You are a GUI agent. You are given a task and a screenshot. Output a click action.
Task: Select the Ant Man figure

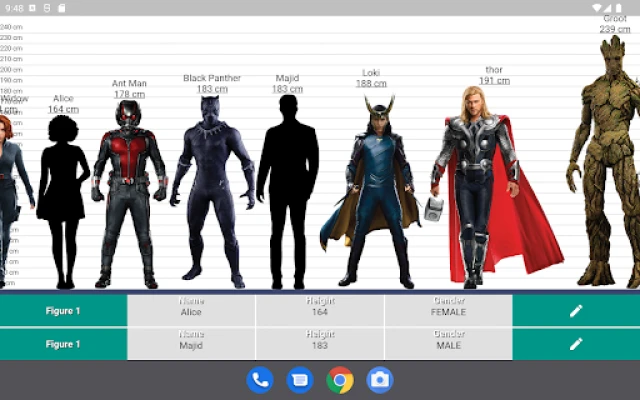(129, 194)
